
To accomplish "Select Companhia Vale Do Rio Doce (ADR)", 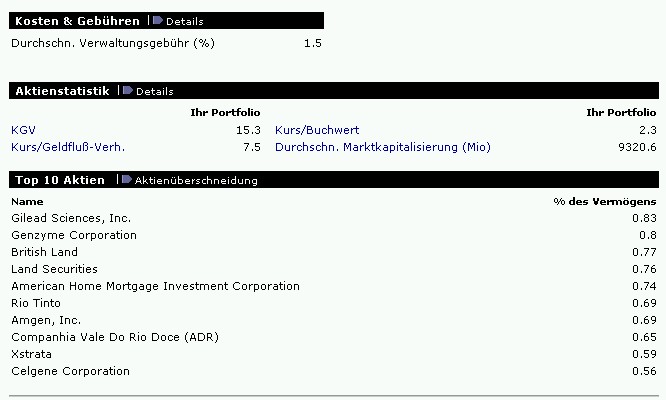I will pos(114,337).
